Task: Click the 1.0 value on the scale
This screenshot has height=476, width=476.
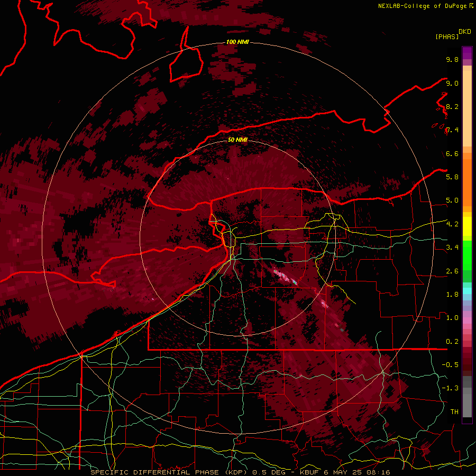Action: pyautogui.click(x=452, y=317)
